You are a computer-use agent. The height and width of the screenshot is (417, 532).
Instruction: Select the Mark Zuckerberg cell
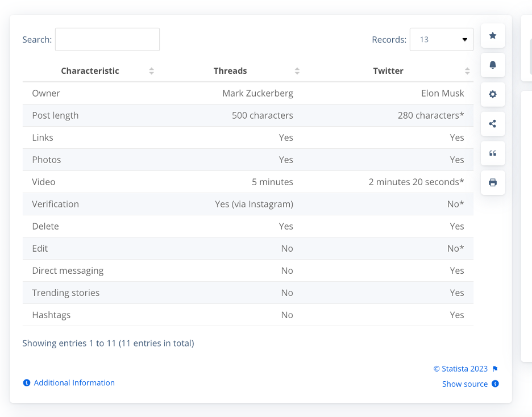click(x=258, y=93)
